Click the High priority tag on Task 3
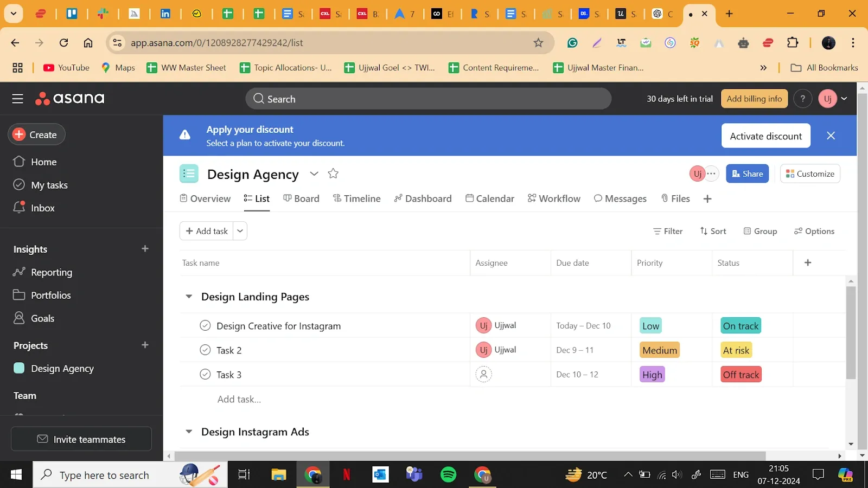Image resolution: width=868 pixels, height=488 pixels. 652,375
